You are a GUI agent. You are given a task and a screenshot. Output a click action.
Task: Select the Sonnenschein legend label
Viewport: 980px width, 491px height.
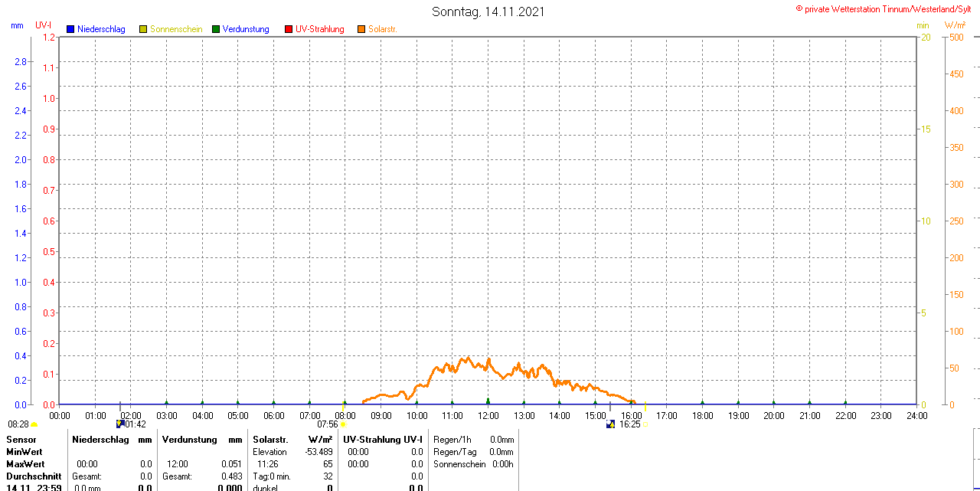click(176, 29)
